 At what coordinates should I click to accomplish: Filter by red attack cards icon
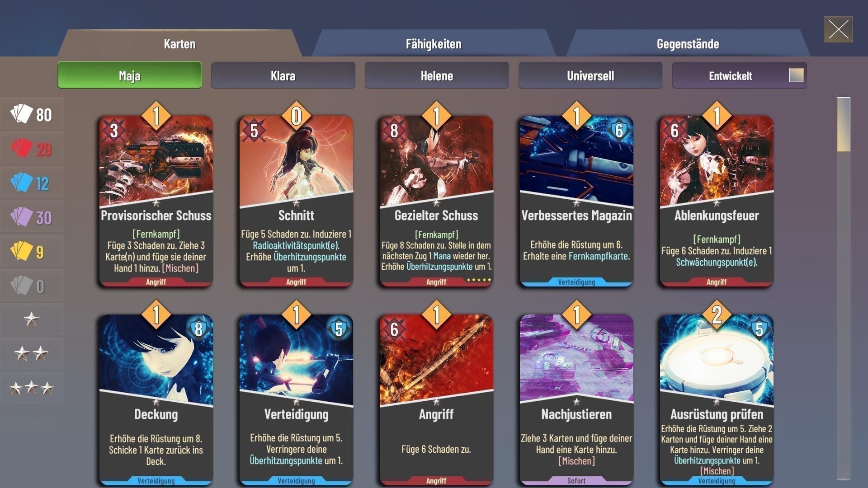(x=31, y=149)
